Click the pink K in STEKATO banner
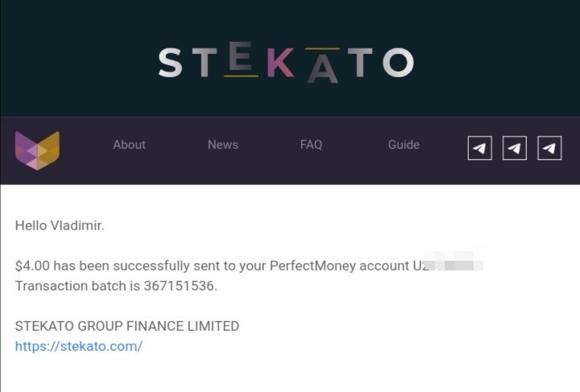 pyautogui.click(x=280, y=63)
